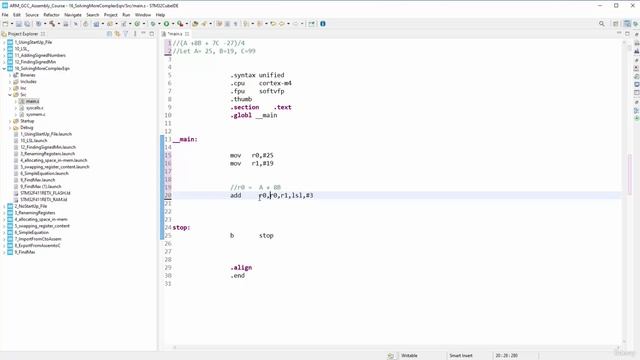Click Link with Editor icon in Project Explorer

pyautogui.click(x=118, y=34)
